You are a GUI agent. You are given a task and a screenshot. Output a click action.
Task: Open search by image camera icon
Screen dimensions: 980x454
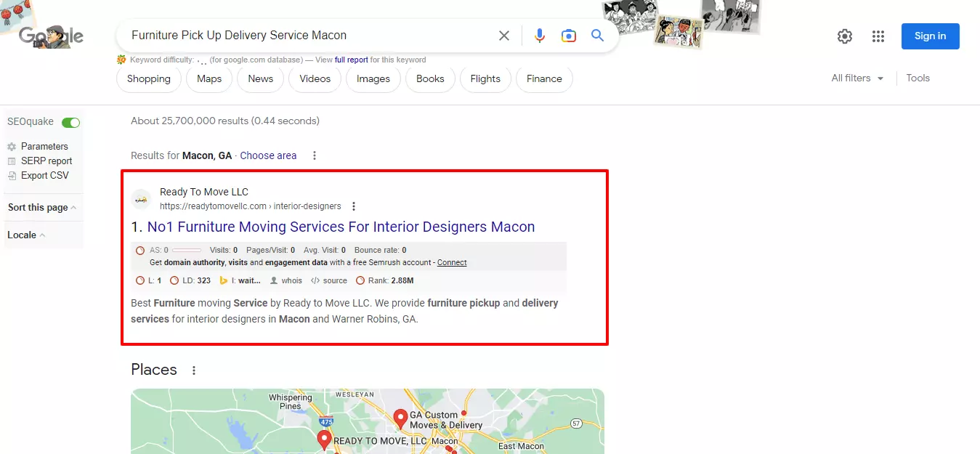(x=568, y=36)
